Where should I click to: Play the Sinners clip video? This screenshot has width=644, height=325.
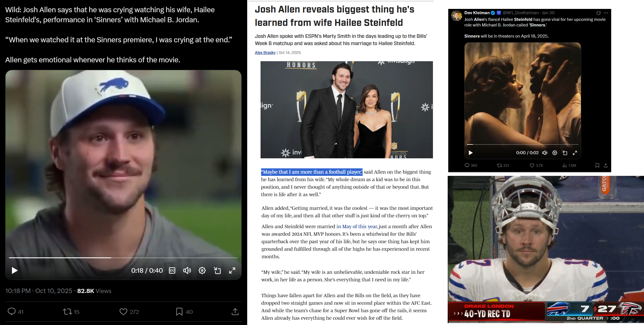tap(470, 153)
